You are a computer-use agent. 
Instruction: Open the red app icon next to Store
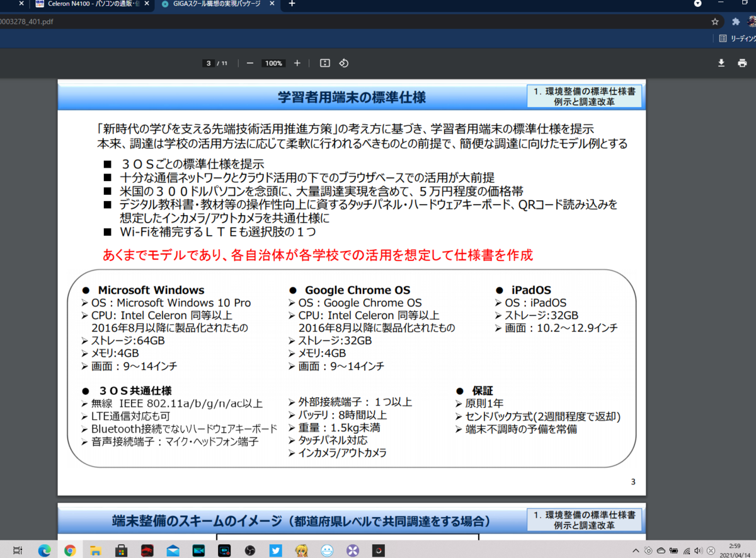tap(147, 550)
